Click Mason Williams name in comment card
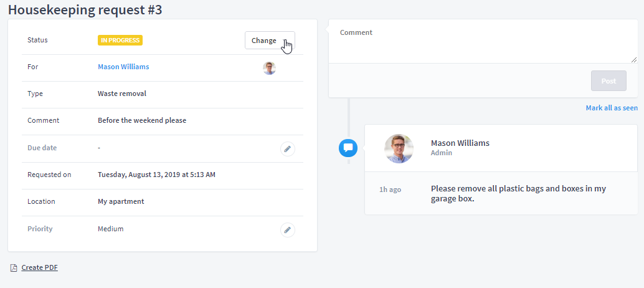Viewport: 644px width, 288px height. [460, 143]
